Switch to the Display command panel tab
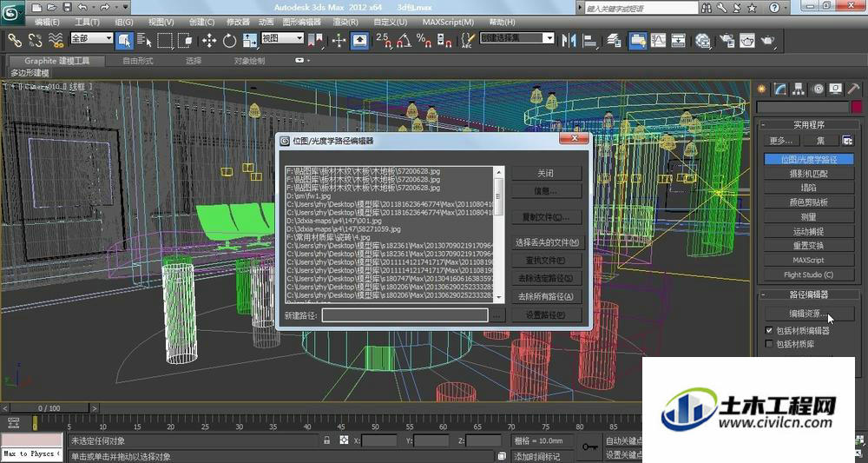Viewport: 868px width, 463px height. tap(835, 89)
